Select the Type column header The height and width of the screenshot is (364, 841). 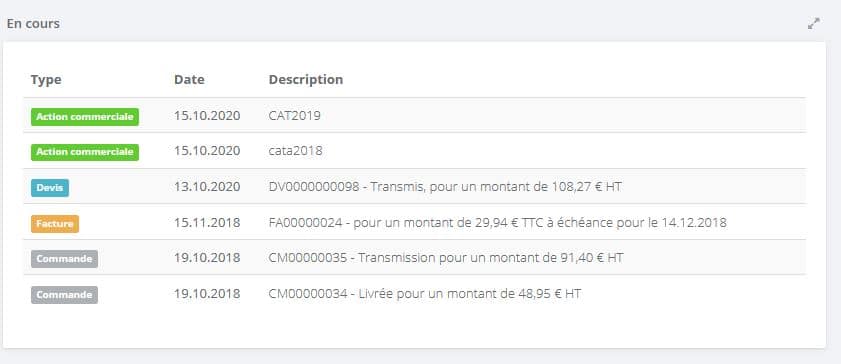[46, 80]
